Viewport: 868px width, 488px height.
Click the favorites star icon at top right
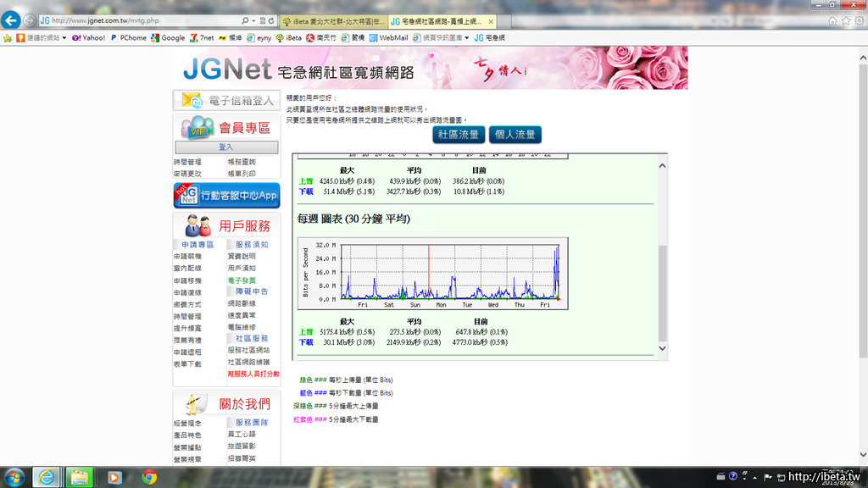[845, 19]
